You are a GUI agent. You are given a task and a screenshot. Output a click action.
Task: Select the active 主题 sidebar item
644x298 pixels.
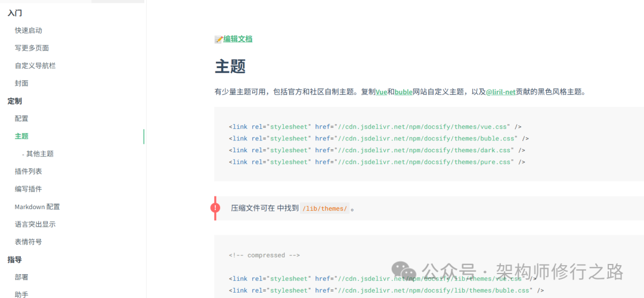click(x=21, y=136)
